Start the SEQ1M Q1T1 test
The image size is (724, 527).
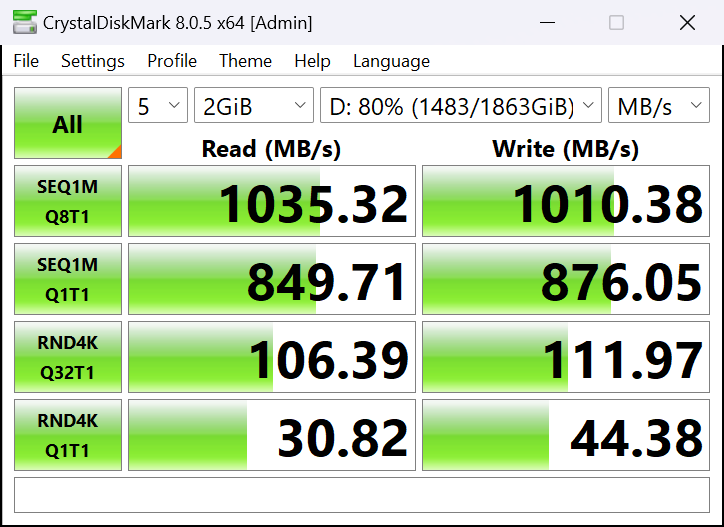point(68,279)
